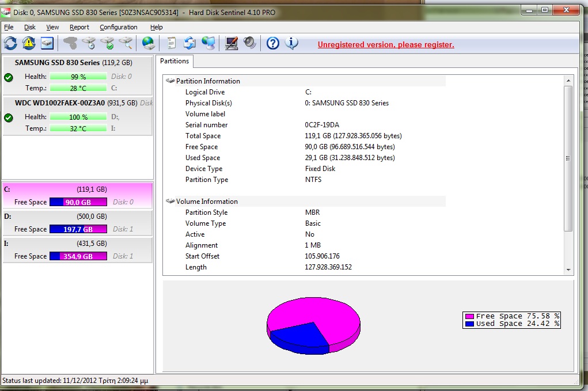Click the scroll up arrow in partition details
The height and width of the screenshot is (391, 588).
[568, 81]
